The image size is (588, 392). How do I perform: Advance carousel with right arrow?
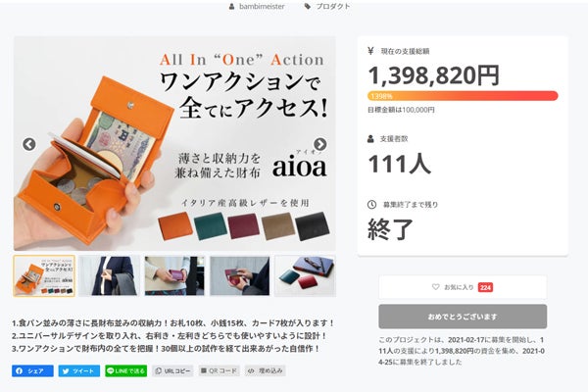[x=320, y=145]
